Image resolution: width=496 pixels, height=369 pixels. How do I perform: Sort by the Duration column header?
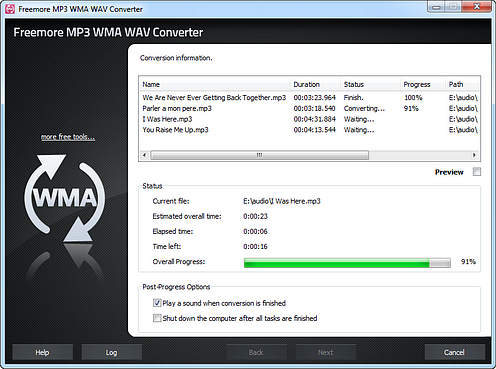[315, 84]
